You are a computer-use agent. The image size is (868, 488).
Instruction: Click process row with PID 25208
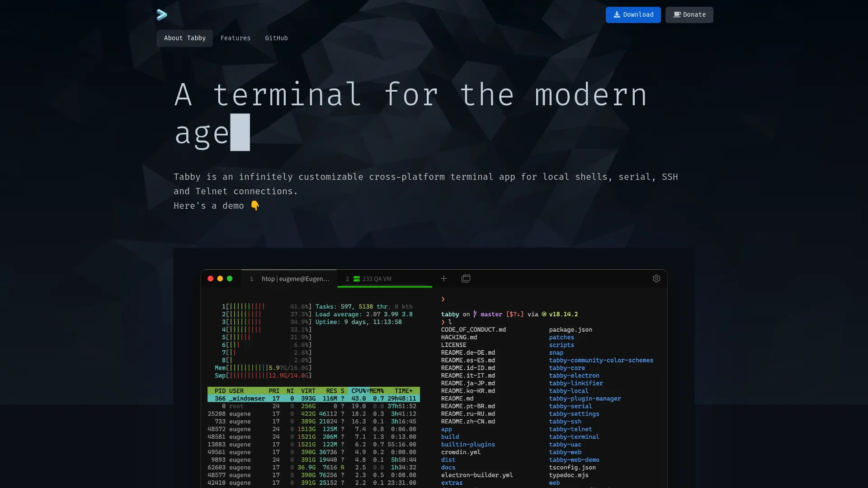[x=314, y=414]
